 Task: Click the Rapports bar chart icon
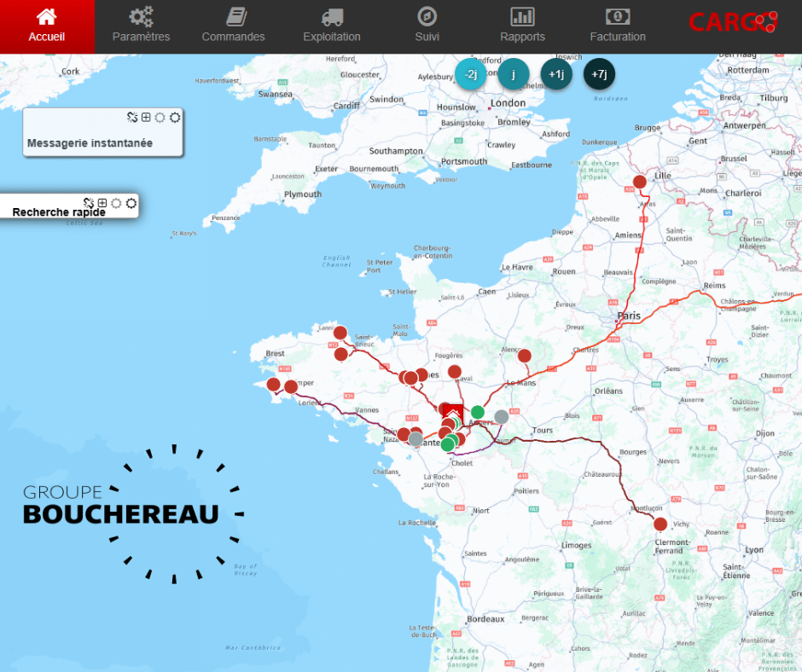click(522, 17)
